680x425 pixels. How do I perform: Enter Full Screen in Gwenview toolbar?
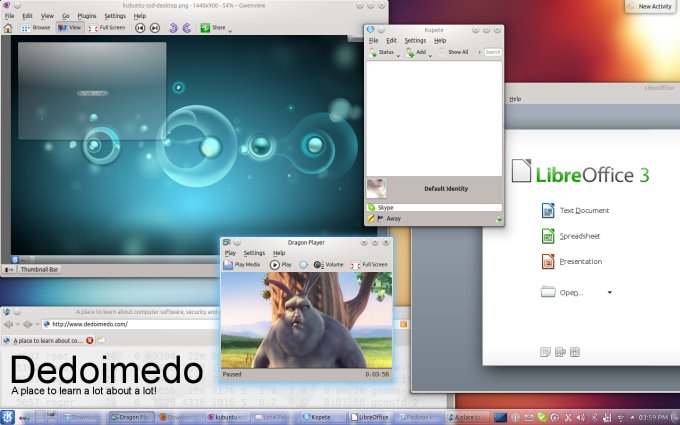pyautogui.click(x=107, y=28)
